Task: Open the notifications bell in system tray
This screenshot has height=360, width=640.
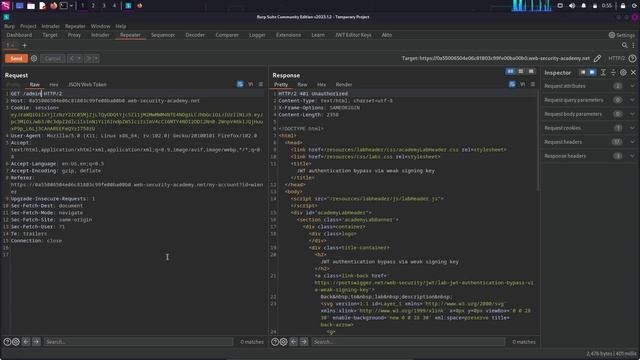Action: [583, 6]
